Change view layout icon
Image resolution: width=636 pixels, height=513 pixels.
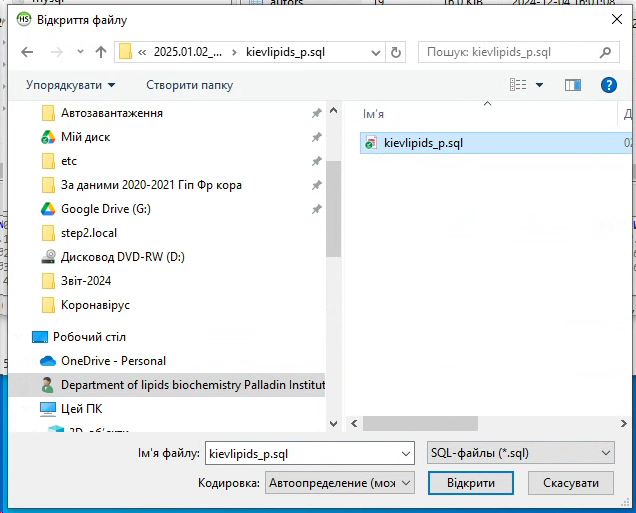click(518, 85)
